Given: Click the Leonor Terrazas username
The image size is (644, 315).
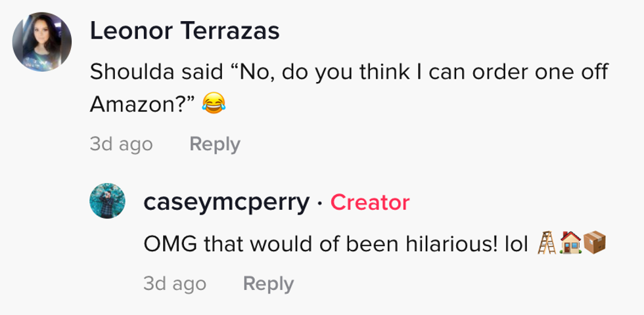Looking at the screenshot, I should pos(185,30).
